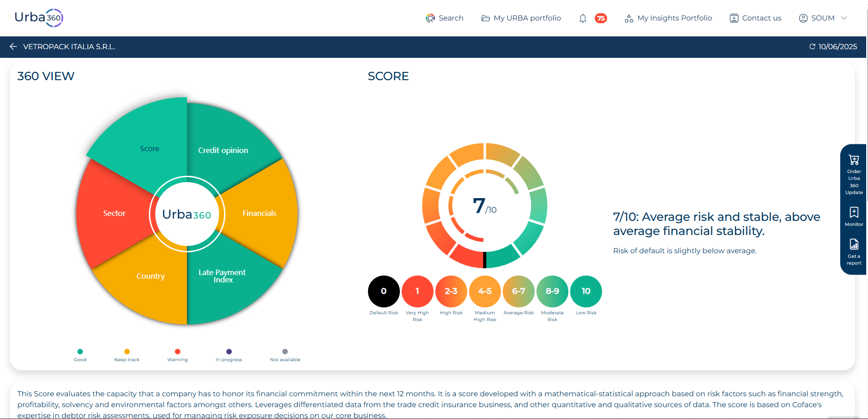Select the Country wheel segment

click(150, 276)
